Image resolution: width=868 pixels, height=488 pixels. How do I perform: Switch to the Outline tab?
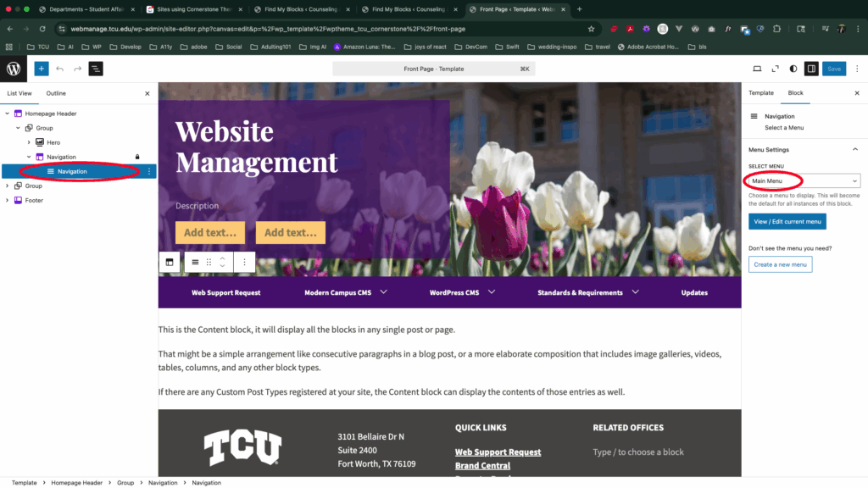point(56,93)
